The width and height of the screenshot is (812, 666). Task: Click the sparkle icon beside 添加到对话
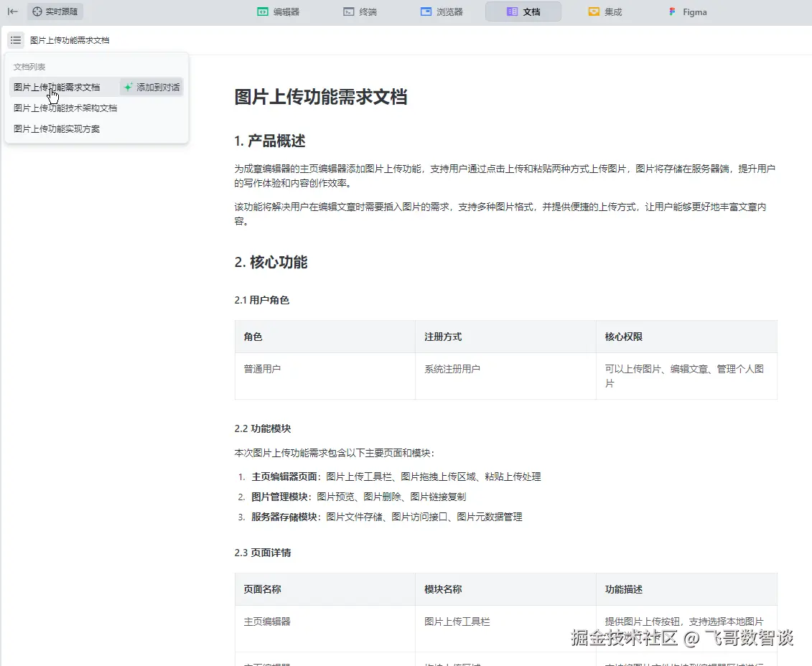128,87
